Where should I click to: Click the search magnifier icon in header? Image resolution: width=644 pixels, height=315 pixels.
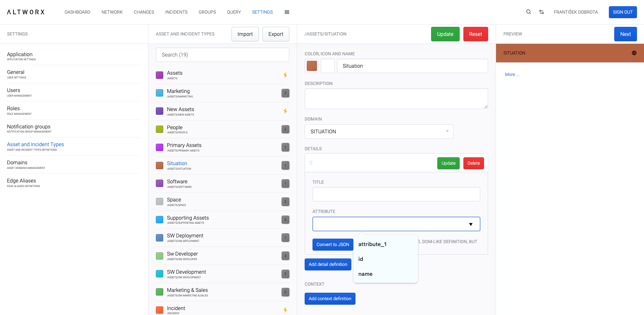coord(528,12)
